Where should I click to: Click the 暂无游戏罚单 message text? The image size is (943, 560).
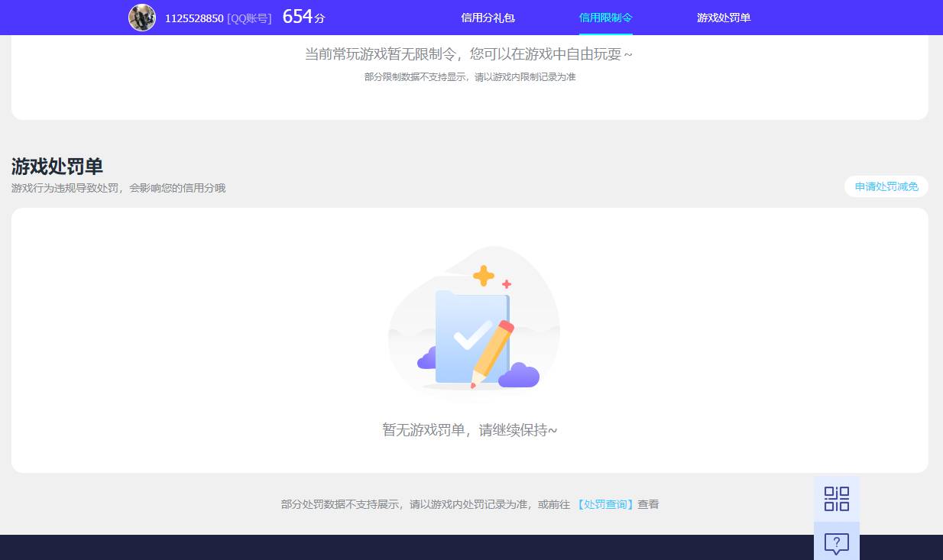pyautogui.click(x=469, y=429)
